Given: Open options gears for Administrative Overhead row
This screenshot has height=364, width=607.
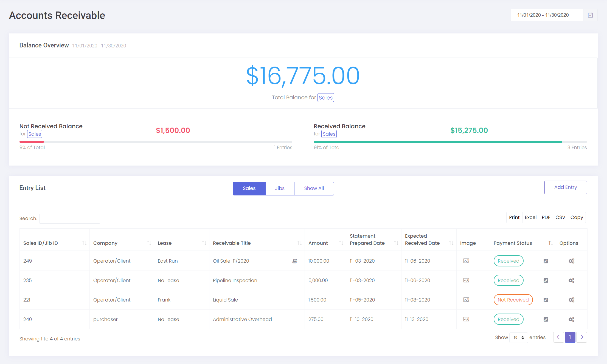Looking at the screenshot, I should tap(571, 319).
